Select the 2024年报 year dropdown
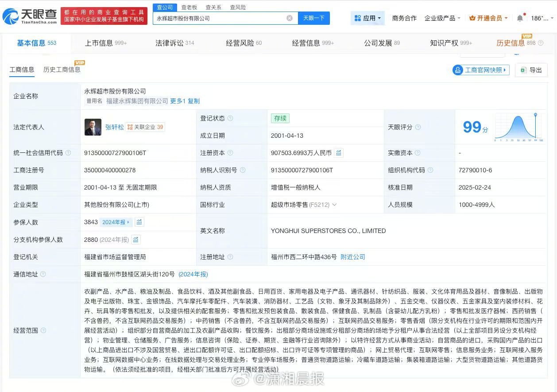This screenshot has width=557, height=392. pyautogui.click(x=116, y=222)
